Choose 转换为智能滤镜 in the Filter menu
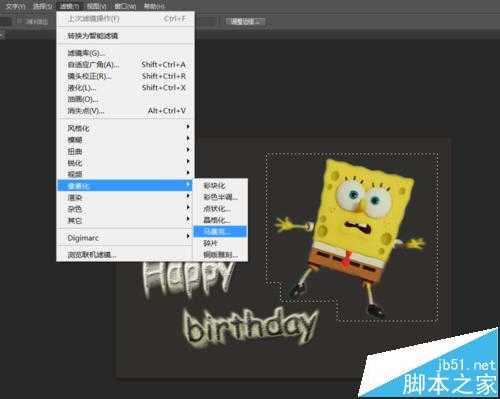 click(125, 36)
